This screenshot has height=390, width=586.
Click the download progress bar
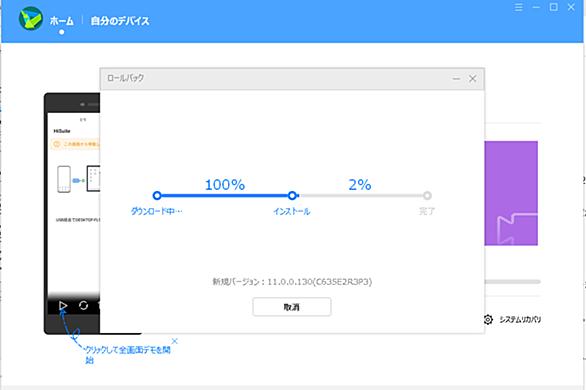pos(225,195)
